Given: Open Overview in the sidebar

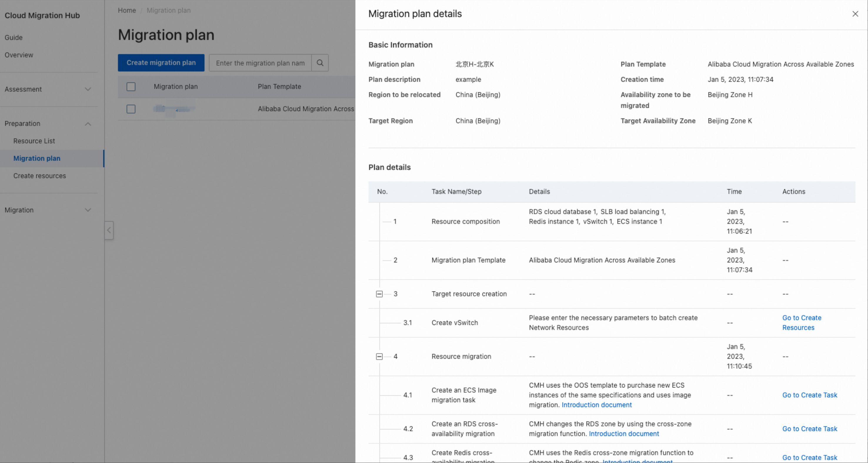Looking at the screenshot, I should (x=19, y=55).
